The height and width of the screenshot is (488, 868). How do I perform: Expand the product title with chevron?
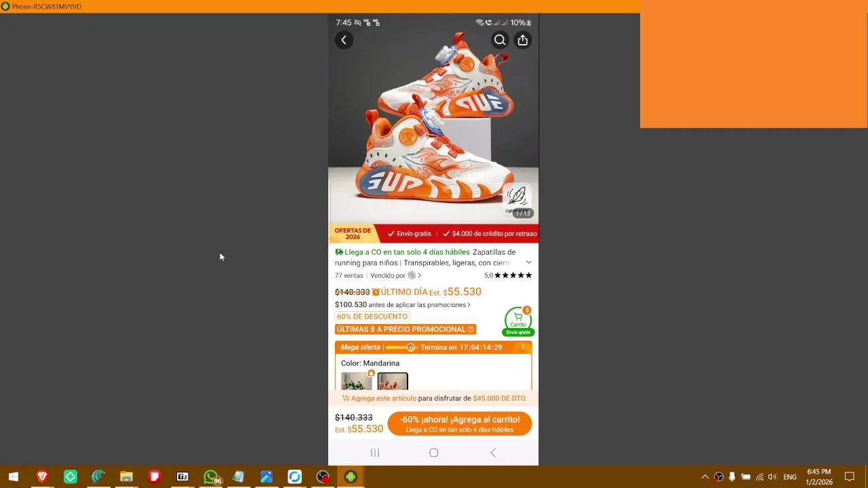[529, 262]
